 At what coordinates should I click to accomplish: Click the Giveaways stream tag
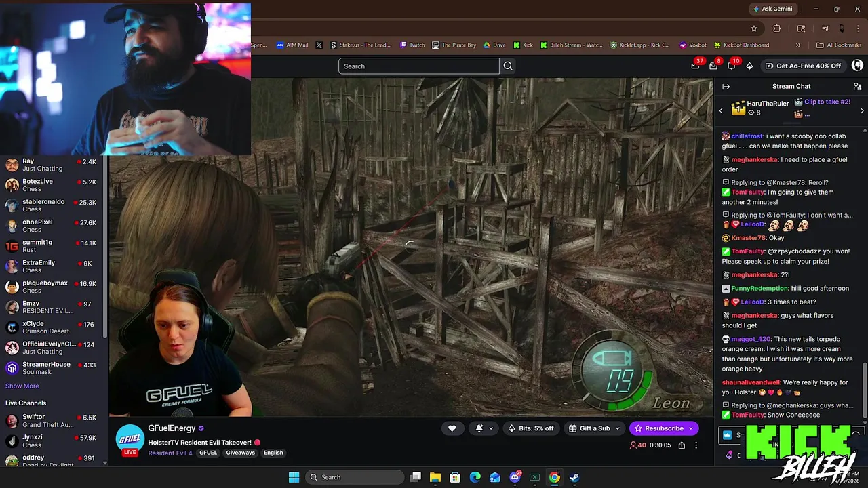[240, 453]
